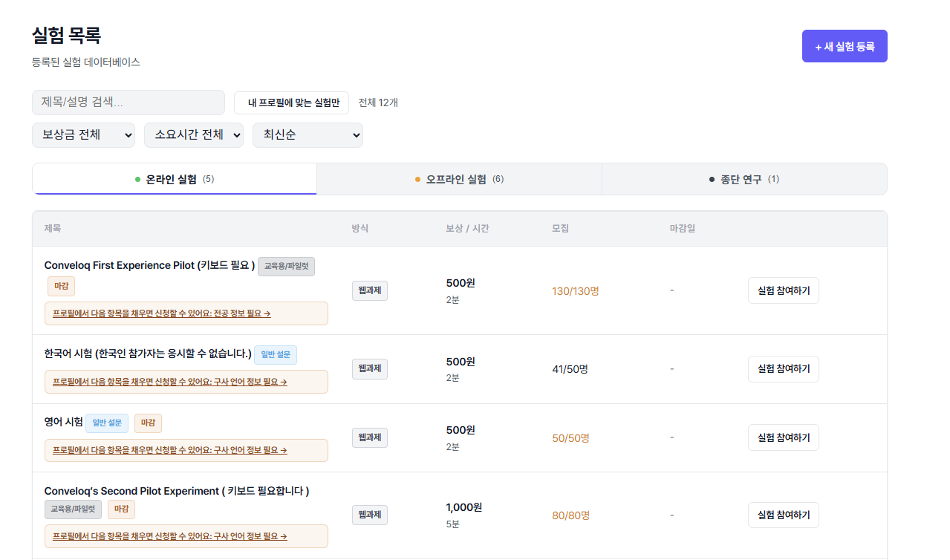Click 웹과제 badge in 영어 시험 row

tap(369, 437)
